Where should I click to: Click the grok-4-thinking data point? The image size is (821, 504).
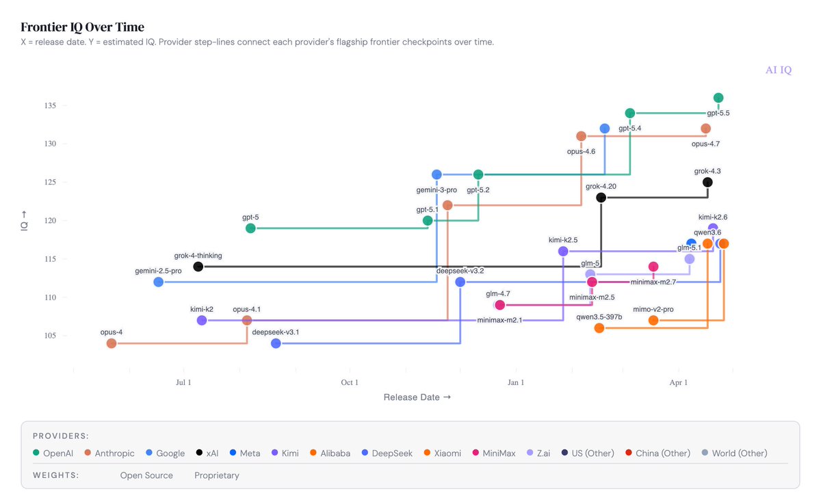(198, 267)
